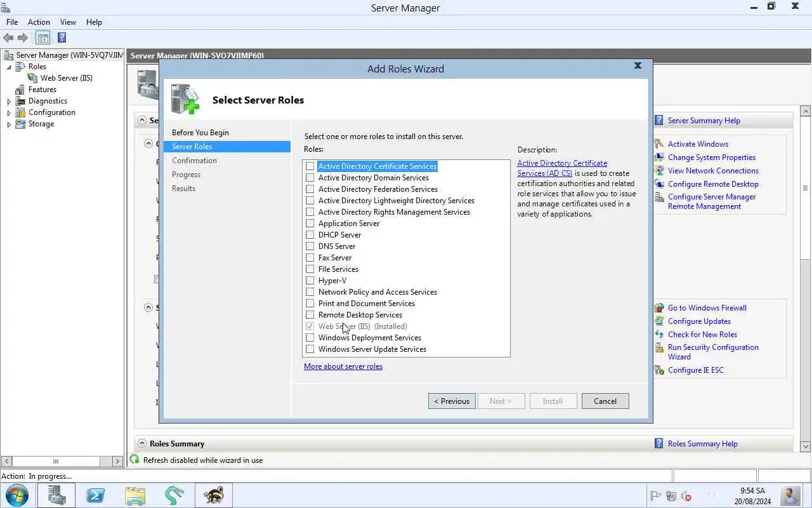Select Windows Deployment Services role text
Image resolution: width=812 pixels, height=508 pixels.
(x=370, y=338)
